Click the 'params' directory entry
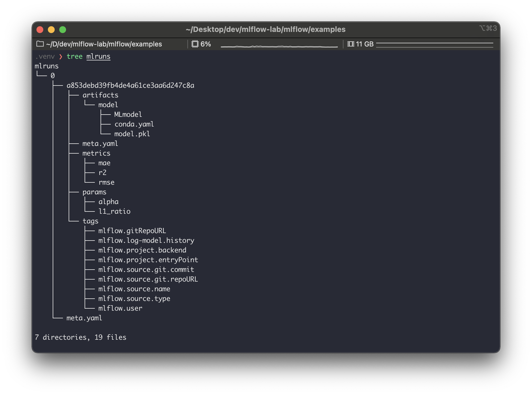 (95, 192)
